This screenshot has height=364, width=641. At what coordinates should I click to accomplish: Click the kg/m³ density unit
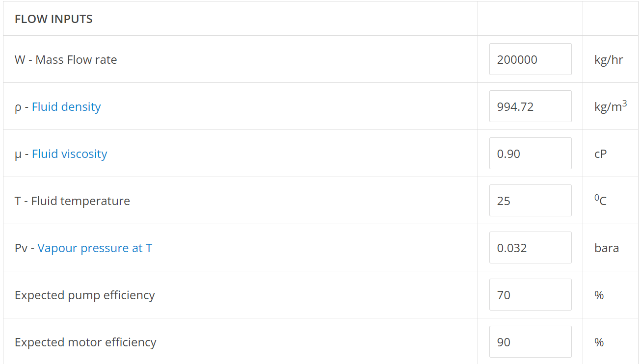click(x=611, y=106)
